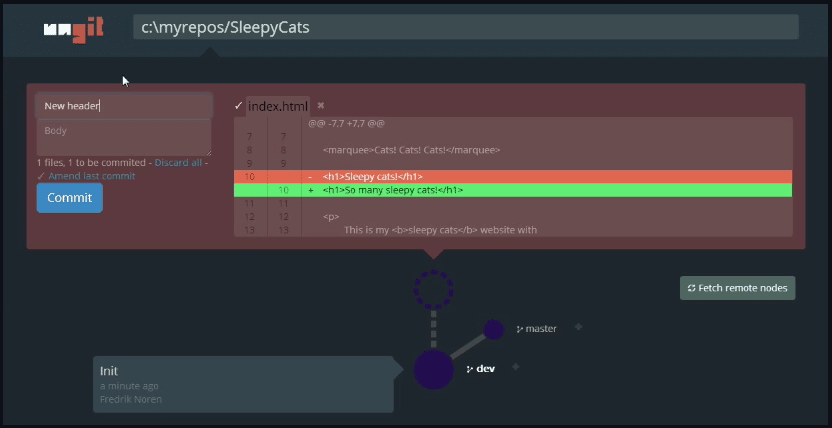Screen dimensions: 832x428
Task: Click the commit Body text area
Action: (124, 137)
